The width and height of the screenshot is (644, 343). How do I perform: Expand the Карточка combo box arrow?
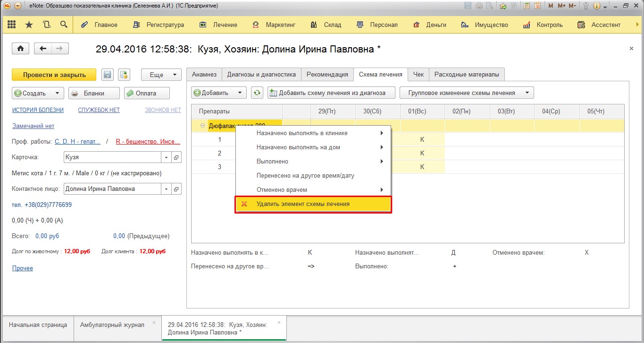click(167, 157)
